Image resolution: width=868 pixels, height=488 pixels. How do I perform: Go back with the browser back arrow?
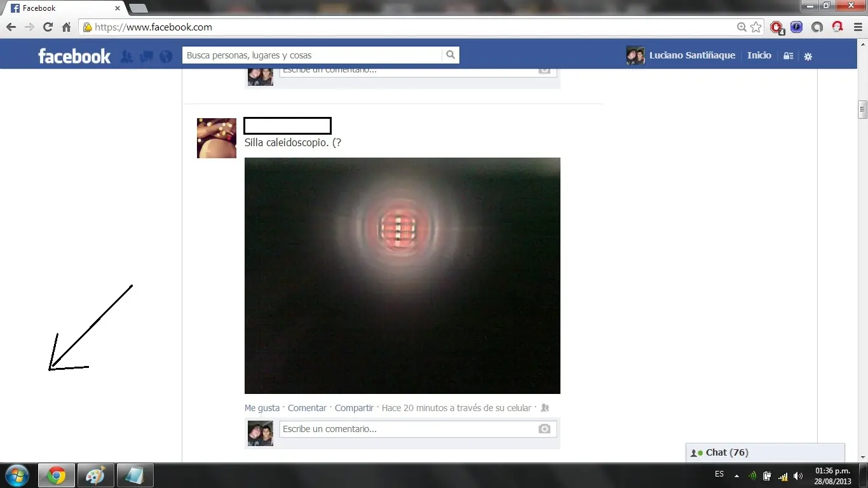[x=11, y=27]
